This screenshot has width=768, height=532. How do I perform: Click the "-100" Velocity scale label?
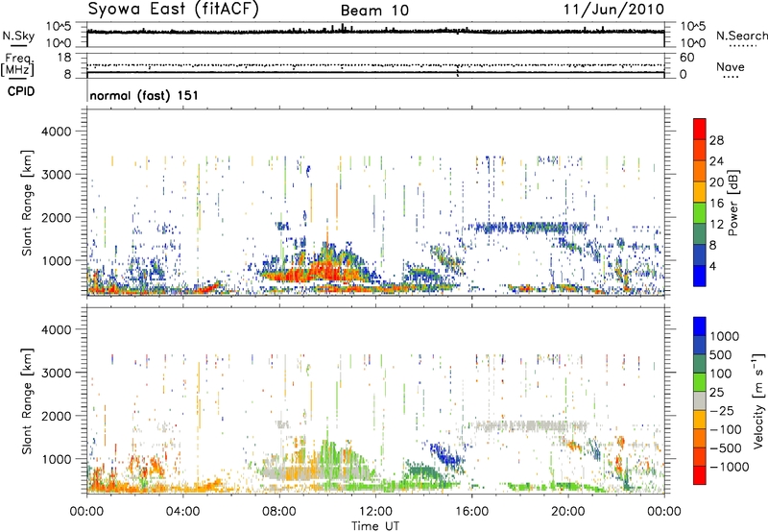click(726, 429)
